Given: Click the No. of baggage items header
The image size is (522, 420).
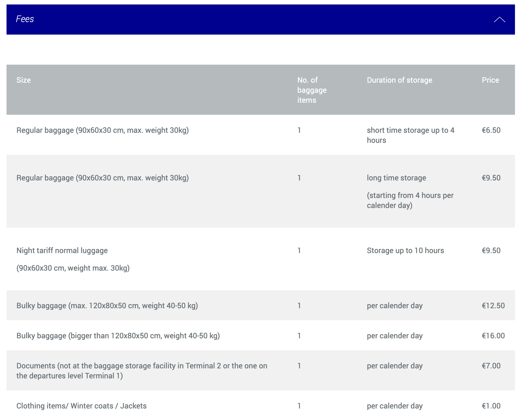Looking at the screenshot, I should click(x=312, y=90).
